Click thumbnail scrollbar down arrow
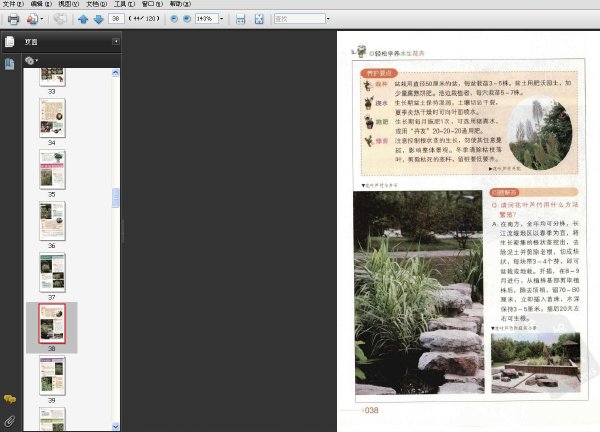600x432 pixels. (x=116, y=426)
